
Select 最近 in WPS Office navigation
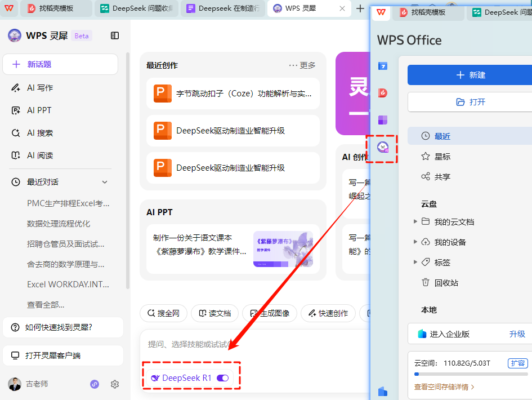470,136
